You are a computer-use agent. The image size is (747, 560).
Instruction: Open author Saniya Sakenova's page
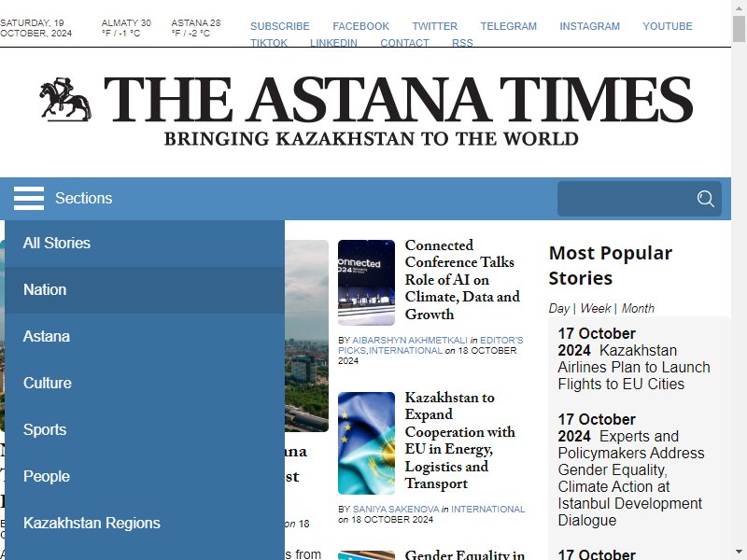[396, 509]
